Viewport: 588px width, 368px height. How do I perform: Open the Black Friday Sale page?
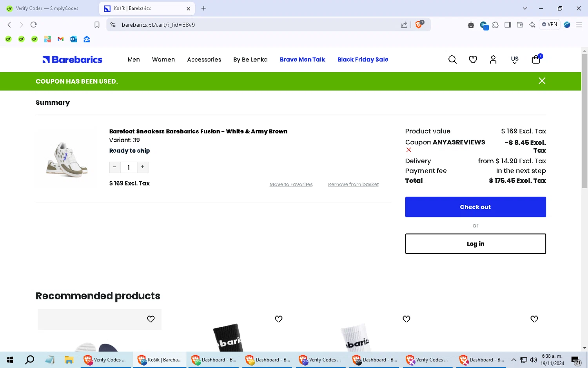363,60
